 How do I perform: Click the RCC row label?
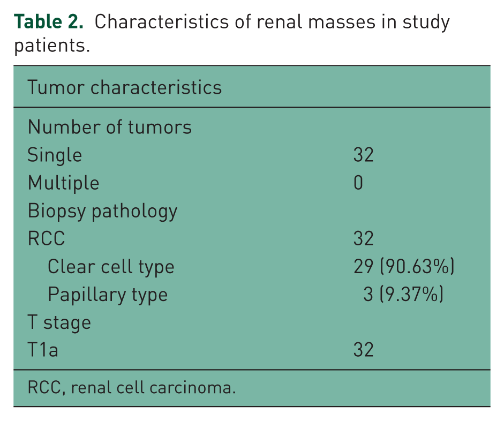pos(46,239)
